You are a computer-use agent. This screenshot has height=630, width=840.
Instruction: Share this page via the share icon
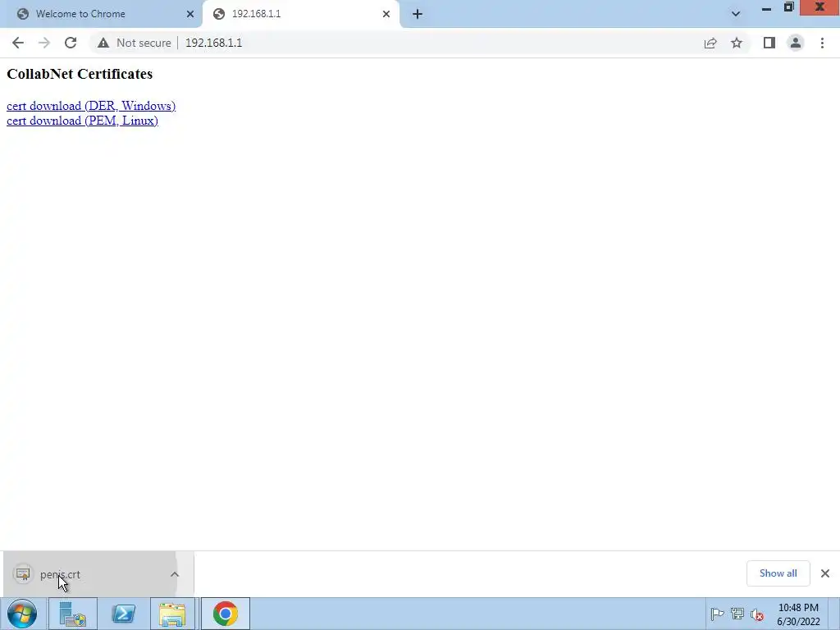tap(710, 43)
